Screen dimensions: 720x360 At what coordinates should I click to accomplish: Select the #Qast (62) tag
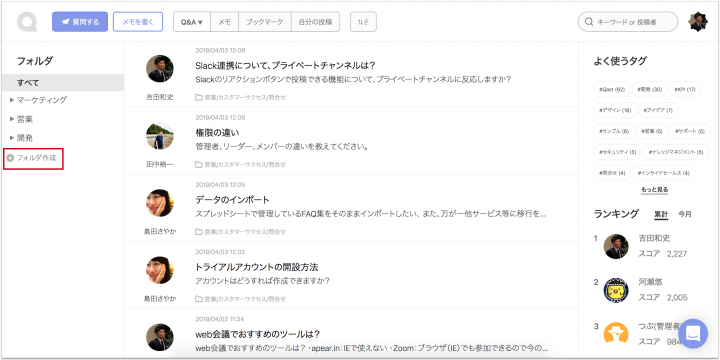pos(612,89)
